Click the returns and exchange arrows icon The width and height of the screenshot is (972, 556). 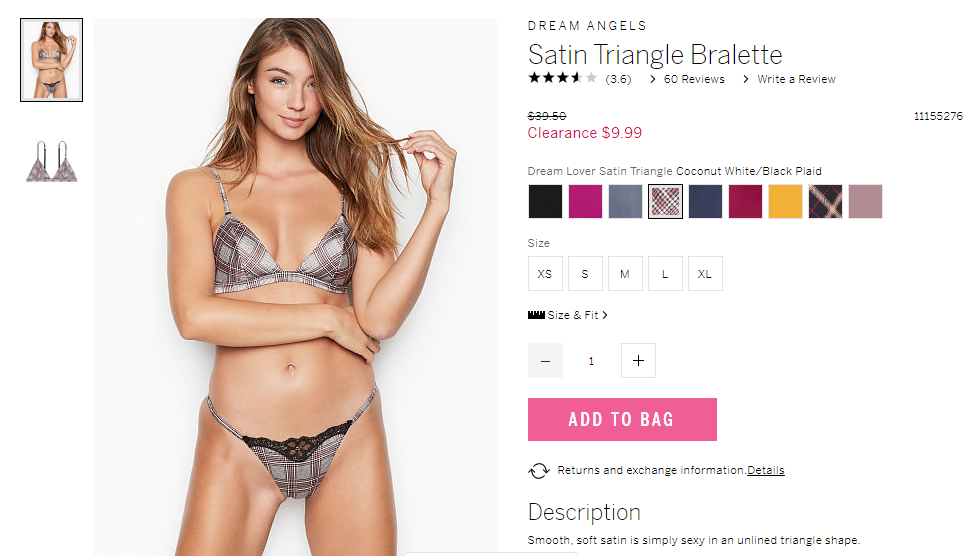[x=539, y=470]
